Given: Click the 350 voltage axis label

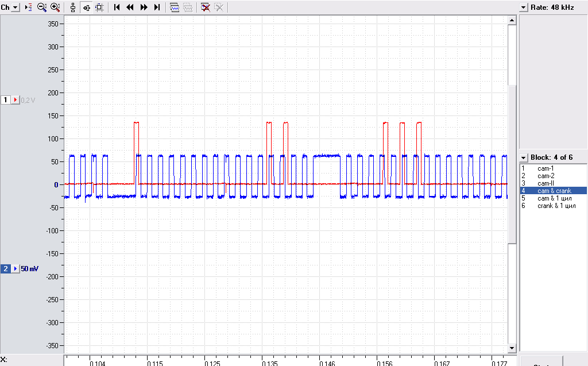Looking at the screenshot, I should point(53,24).
